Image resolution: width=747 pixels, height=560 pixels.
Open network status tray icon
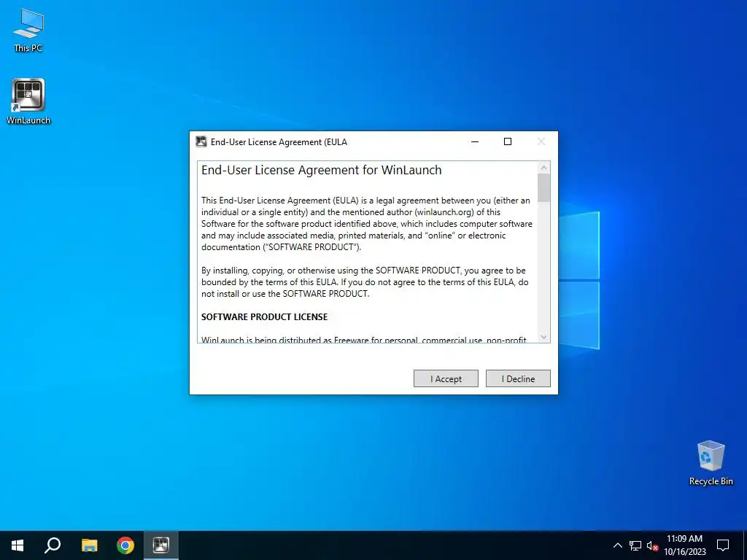pyautogui.click(x=635, y=545)
